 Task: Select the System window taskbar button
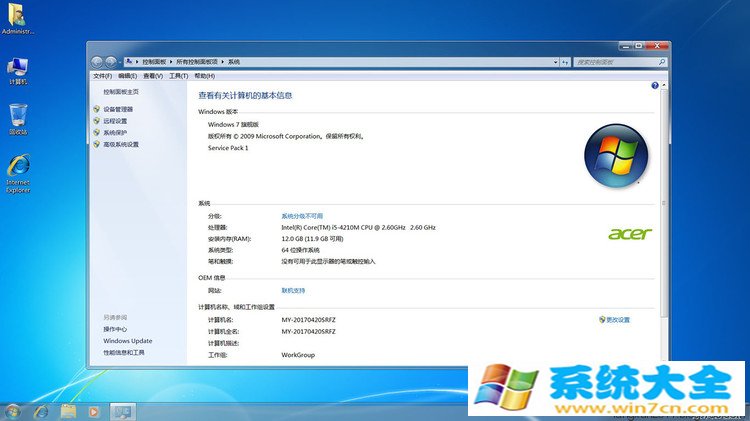coord(123,411)
